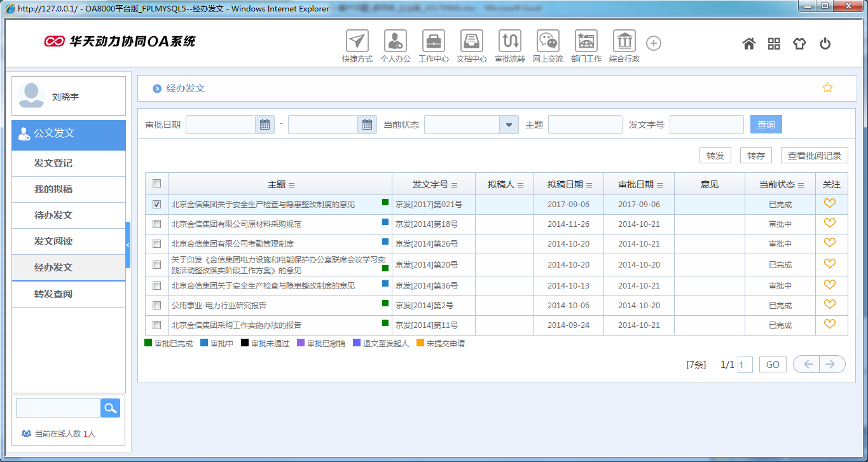Image resolution: width=868 pixels, height=462 pixels.
Task: Click the page number input beside GO
Action: 745,364
